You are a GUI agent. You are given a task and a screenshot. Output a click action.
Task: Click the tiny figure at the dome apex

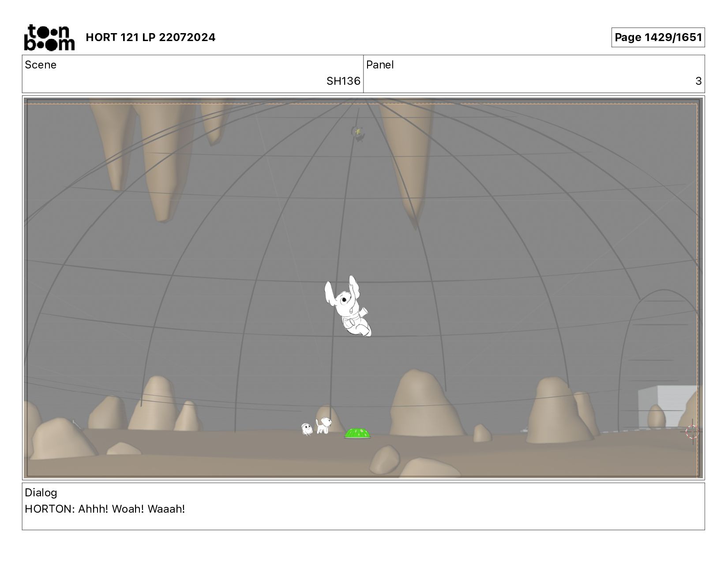[x=358, y=133]
